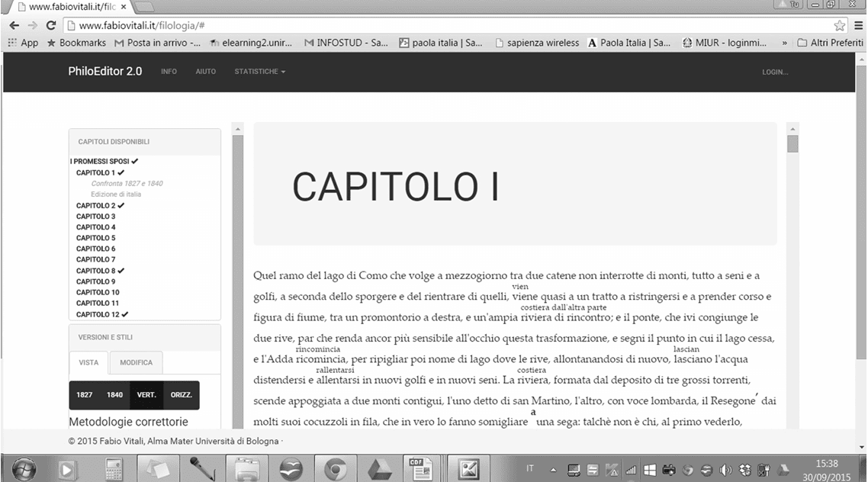Viewport: 868px width, 482px height.
Task: Click the volume speaker tray icon
Action: tap(725, 471)
